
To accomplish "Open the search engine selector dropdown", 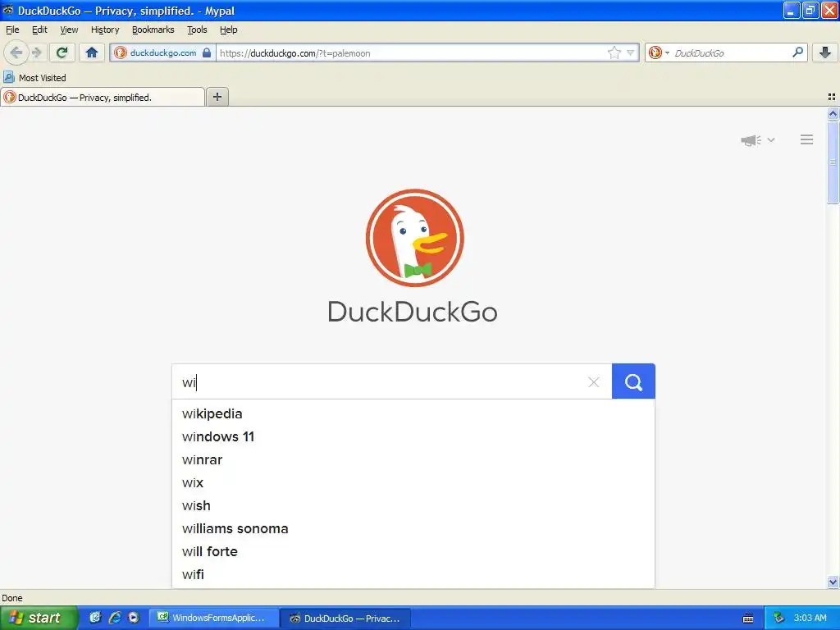I will pyautogui.click(x=659, y=52).
